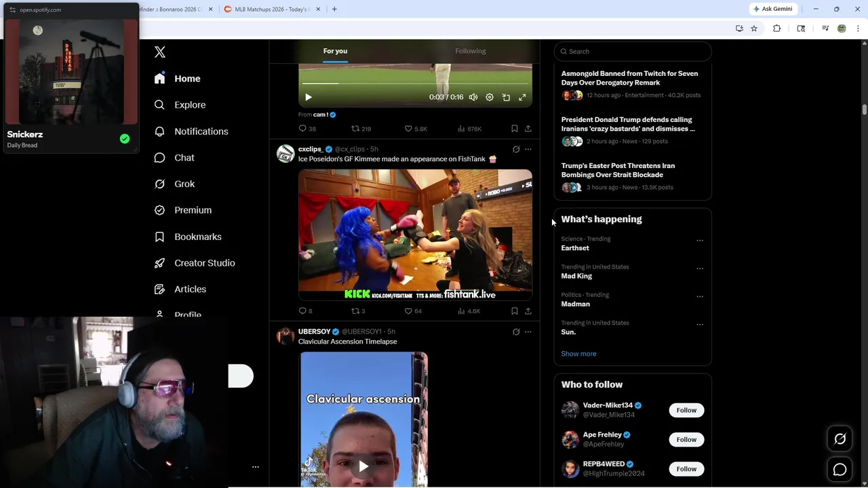This screenshot has width=868, height=488.
Task: Switch to MLB Matchups 2026 tab
Action: [271, 9]
